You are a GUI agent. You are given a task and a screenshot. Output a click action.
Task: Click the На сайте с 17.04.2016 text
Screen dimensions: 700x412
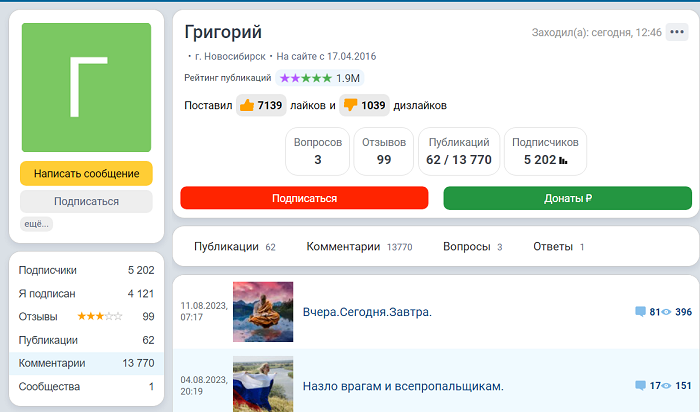coord(326,56)
